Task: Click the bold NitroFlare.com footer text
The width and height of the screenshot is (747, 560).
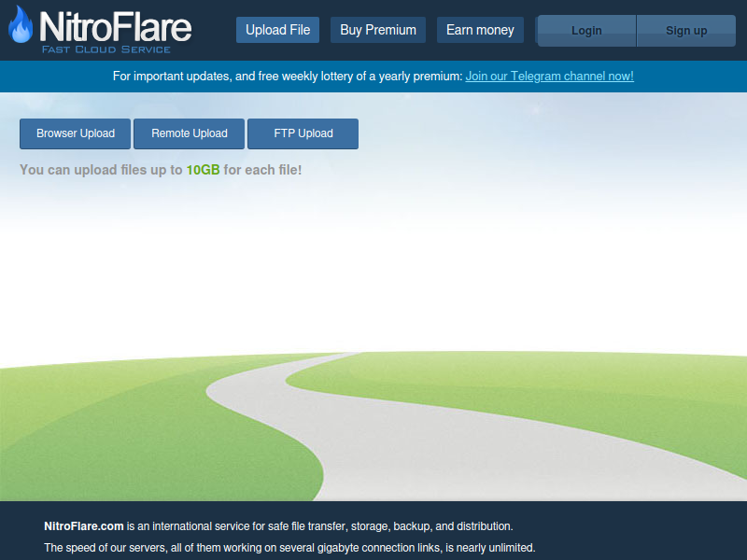Action: [x=84, y=525]
